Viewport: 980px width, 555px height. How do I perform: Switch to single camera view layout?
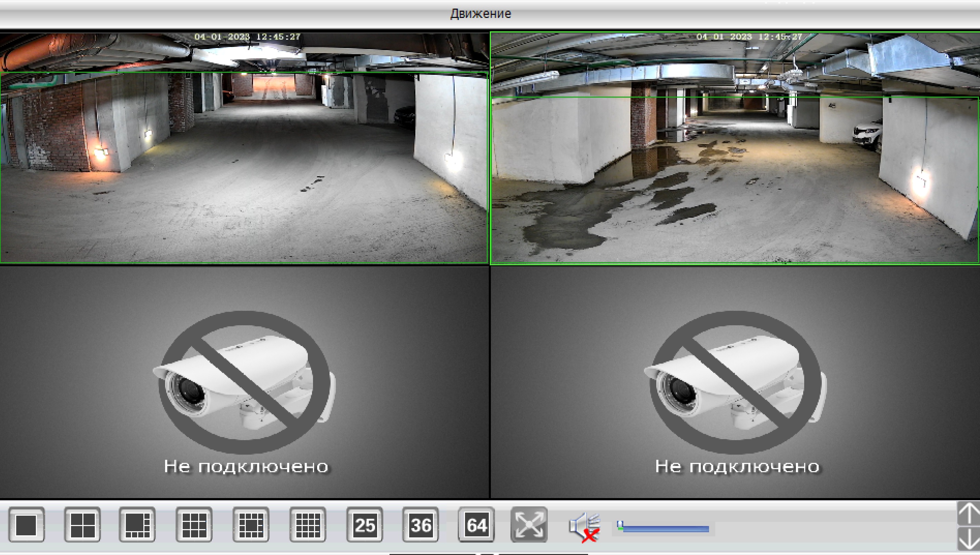coord(26,525)
